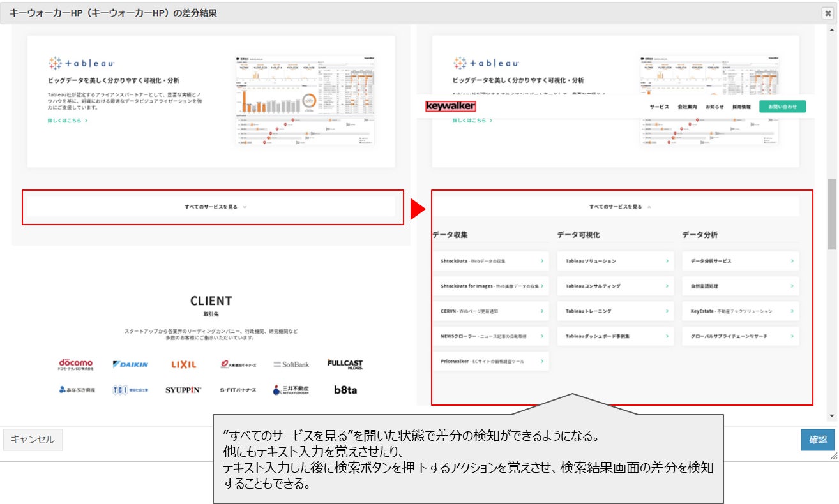Click the keywalker logo

point(451,106)
